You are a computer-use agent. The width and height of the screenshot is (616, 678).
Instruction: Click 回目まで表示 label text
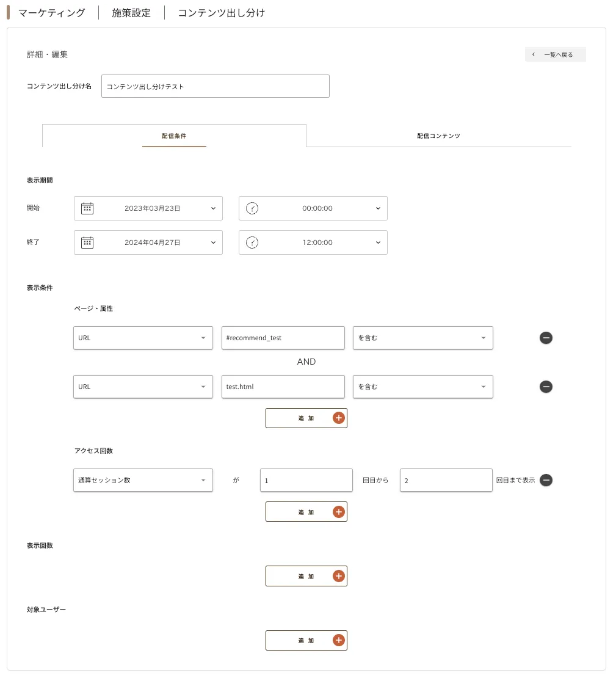pyautogui.click(x=515, y=480)
